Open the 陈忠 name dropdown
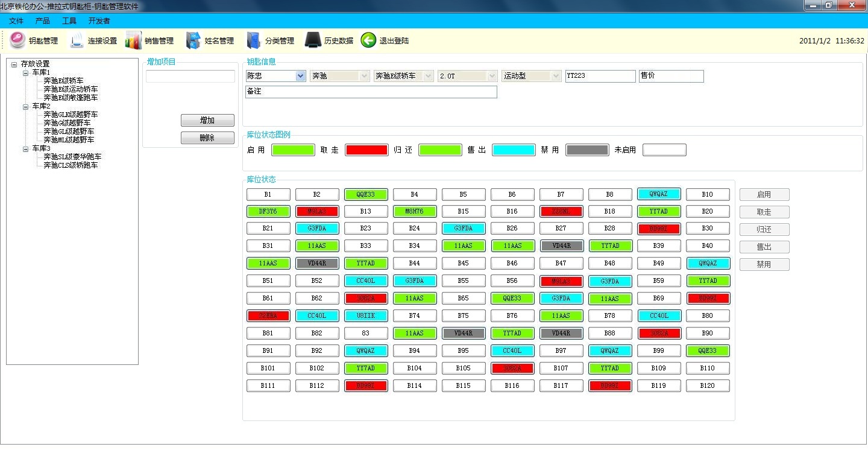Viewport: 868px width, 450px height. coord(301,76)
